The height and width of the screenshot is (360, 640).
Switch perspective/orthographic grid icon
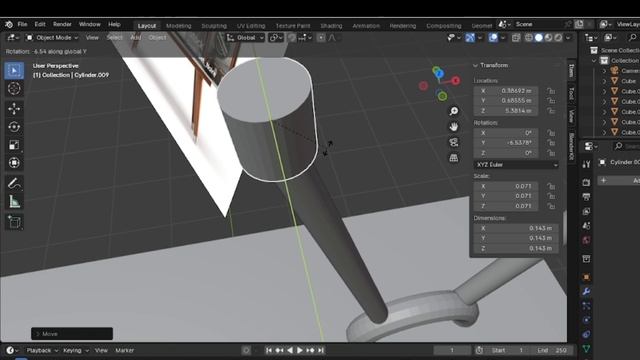pos(453,158)
